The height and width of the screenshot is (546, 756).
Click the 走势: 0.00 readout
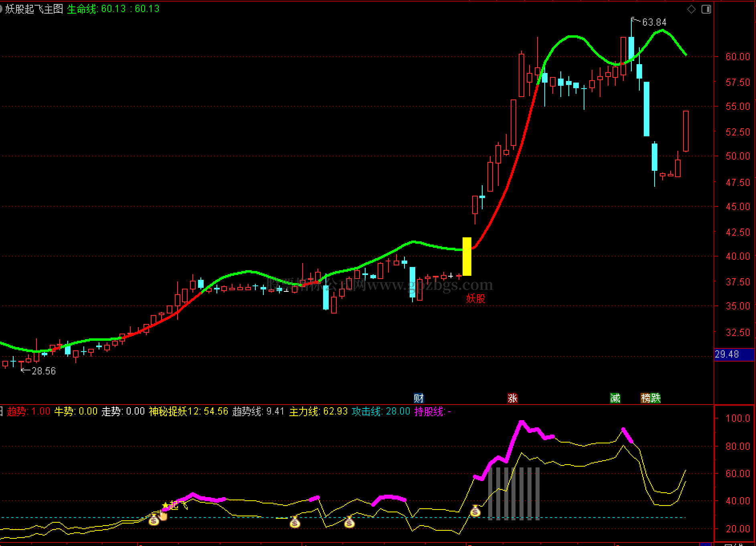[123, 411]
